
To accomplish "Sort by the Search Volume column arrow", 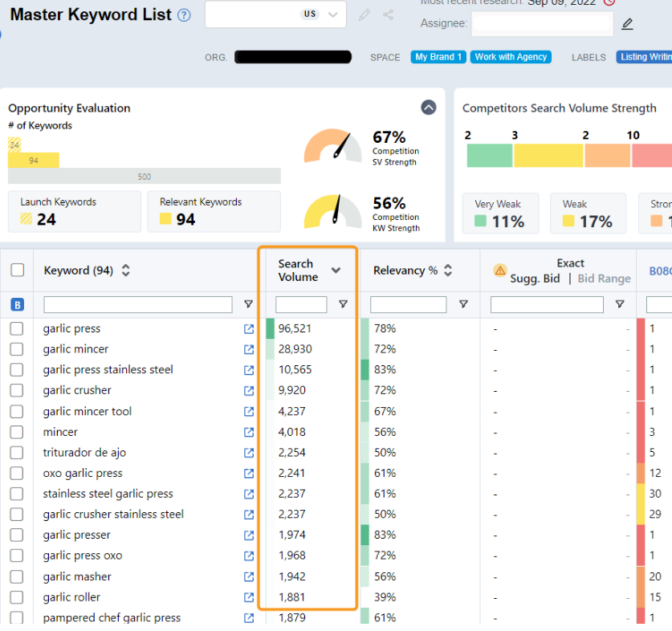I will 336,271.
